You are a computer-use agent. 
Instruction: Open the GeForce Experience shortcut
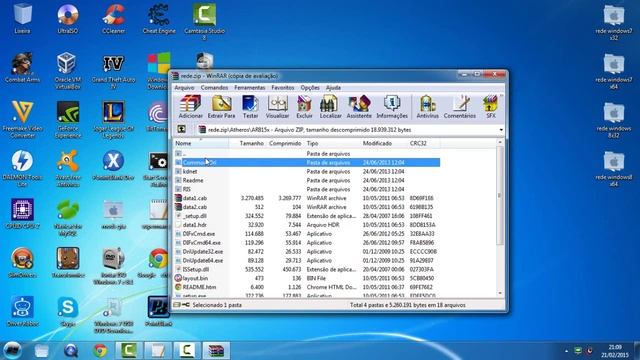(x=68, y=119)
